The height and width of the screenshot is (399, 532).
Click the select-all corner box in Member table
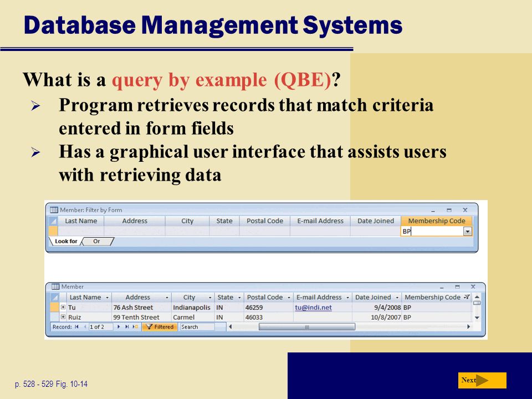pyautogui.click(x=55, y=298)
